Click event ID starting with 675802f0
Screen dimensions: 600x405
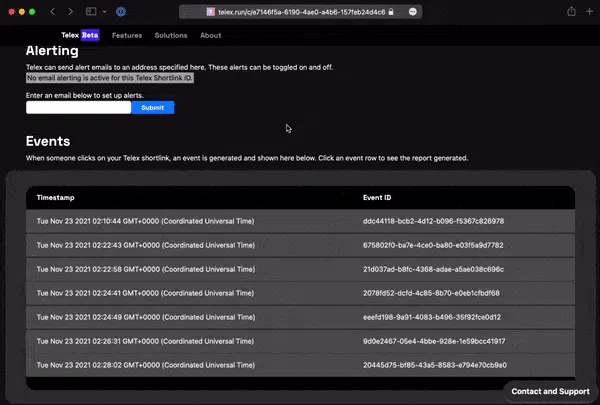tap(433, 245)
